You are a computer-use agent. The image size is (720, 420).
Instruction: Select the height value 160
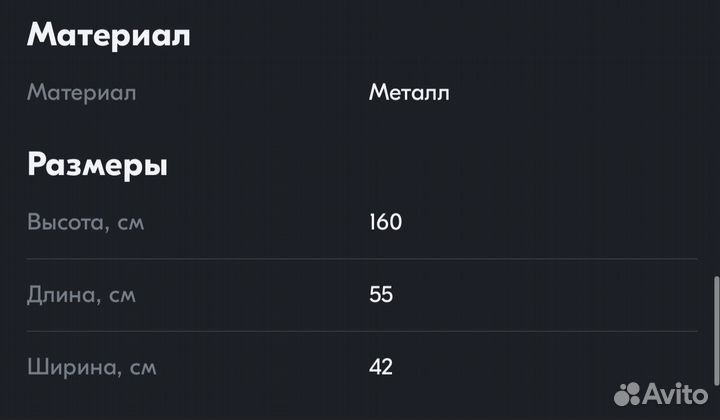coord(385,222)
